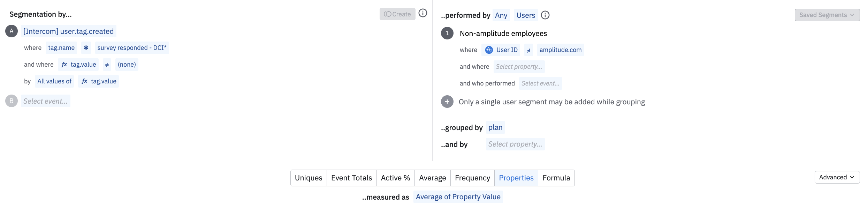The height and width of the screenshot is (208, 868).
Task: Select the Frequency measurement tab
Action: [x=472, y=178]
